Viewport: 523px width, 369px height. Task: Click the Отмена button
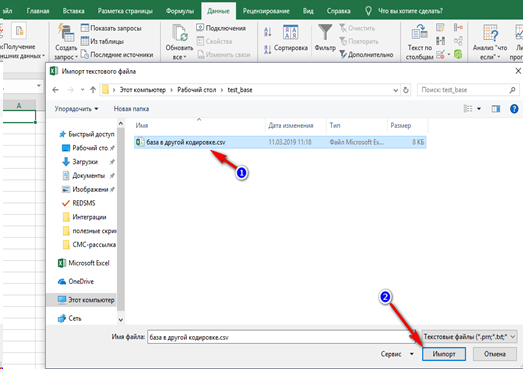coord(495,354)
